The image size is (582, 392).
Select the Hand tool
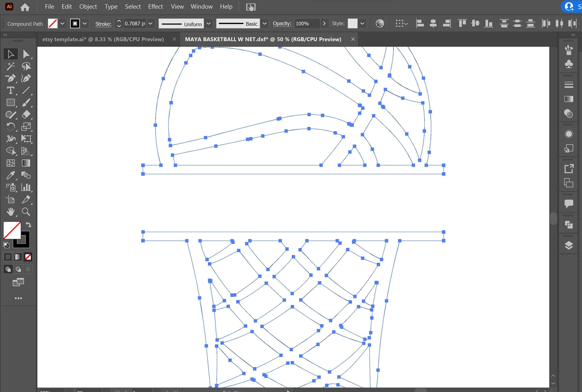(10, 212)
